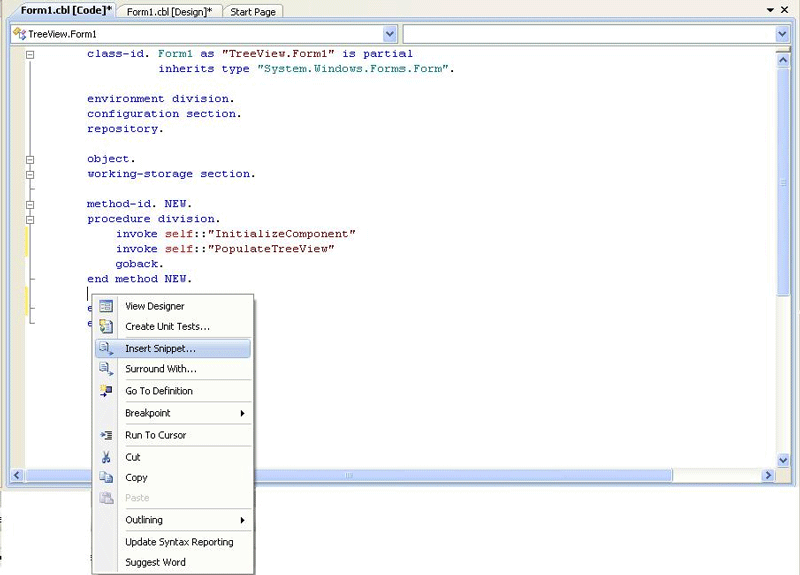Click the Copy icon in context menu
This screenshot has width=800, height=575.
click(x=106, y=478)
